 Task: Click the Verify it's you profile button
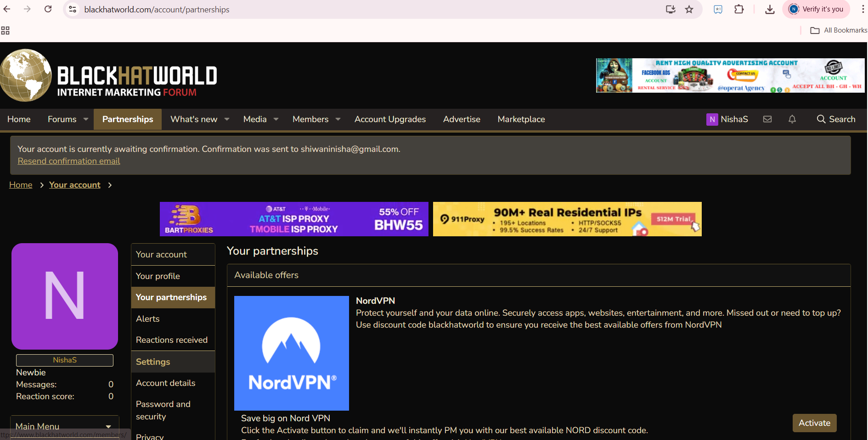click(x=816, y=9)
